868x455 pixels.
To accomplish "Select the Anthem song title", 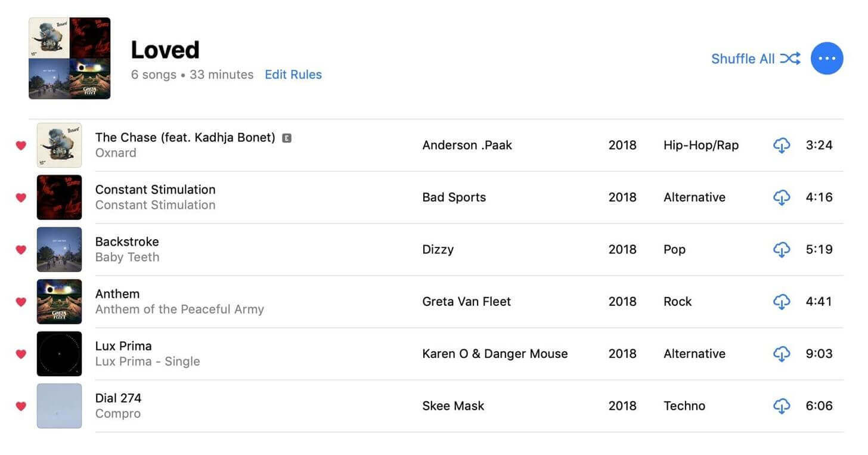I will point(117,294).
